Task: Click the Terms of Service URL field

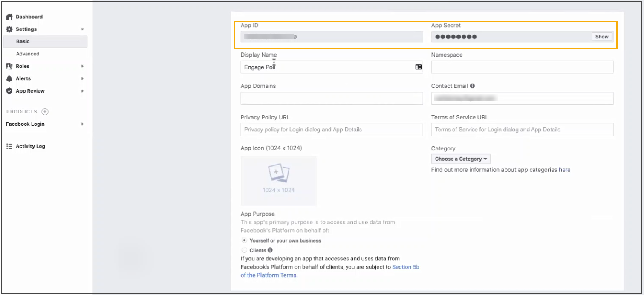Action: [522, 130]
